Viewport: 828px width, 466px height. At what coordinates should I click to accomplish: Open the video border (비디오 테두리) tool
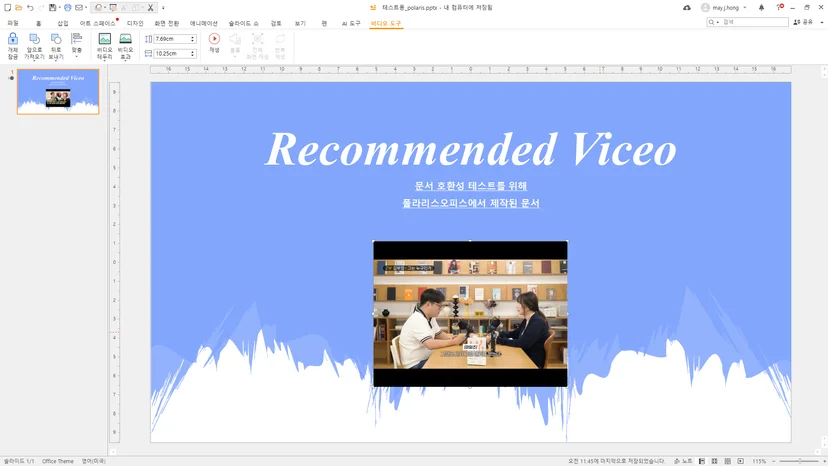tap(105, 39)
